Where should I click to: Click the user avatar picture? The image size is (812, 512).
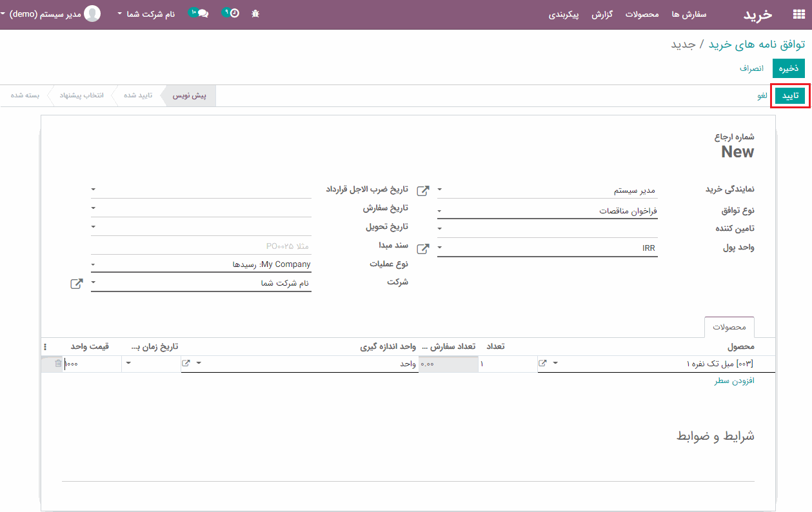93,14
